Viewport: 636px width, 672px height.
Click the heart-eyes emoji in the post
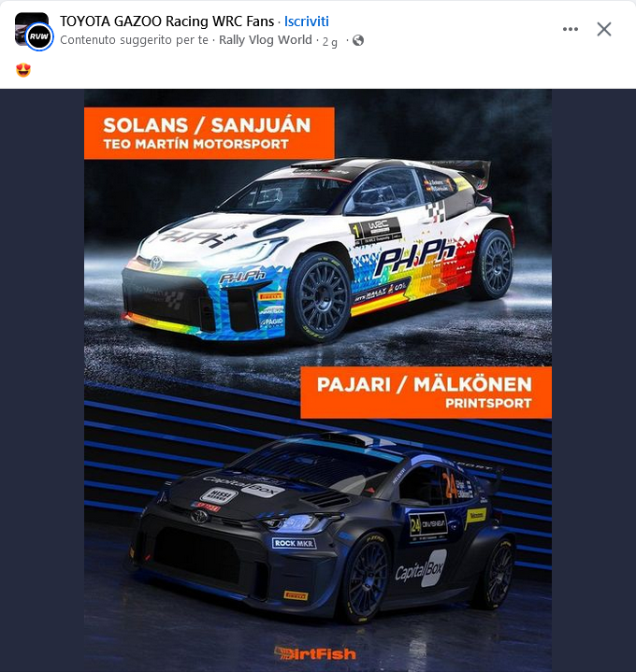click(23, 70)
